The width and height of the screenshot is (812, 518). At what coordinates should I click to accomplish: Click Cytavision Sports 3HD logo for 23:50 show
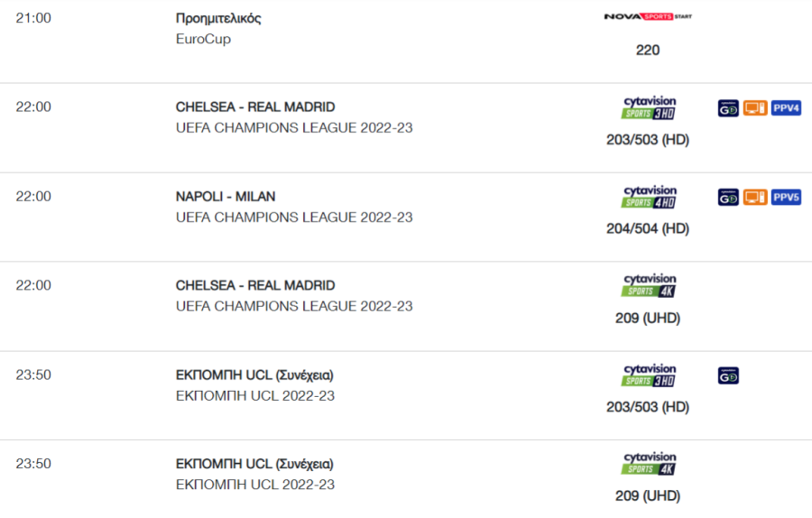click(649, 375)
